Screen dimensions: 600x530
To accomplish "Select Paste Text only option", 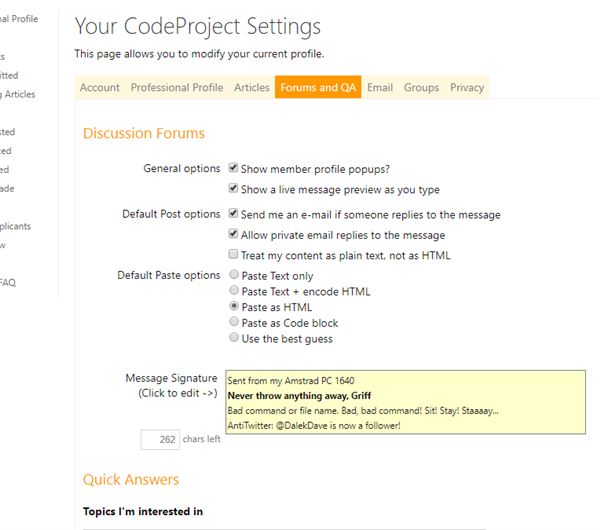I will coord(234,274).
